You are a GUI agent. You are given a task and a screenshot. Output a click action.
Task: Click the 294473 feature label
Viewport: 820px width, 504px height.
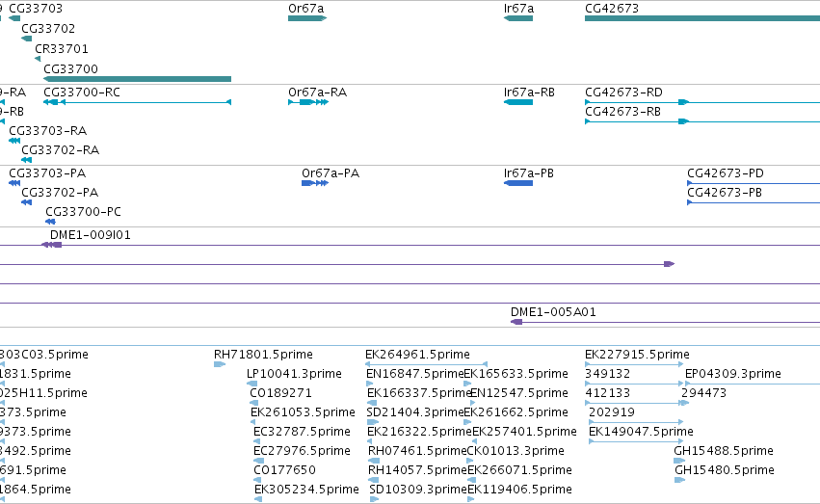pos(704,393)
